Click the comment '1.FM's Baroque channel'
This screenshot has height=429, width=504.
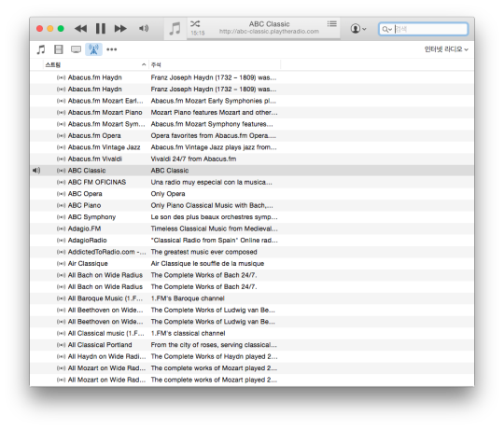pyautogui.click(x=188, y=298)
